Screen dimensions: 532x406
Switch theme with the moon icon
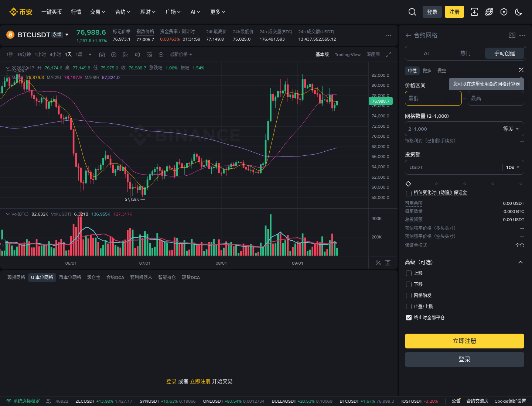coord(519,12)
